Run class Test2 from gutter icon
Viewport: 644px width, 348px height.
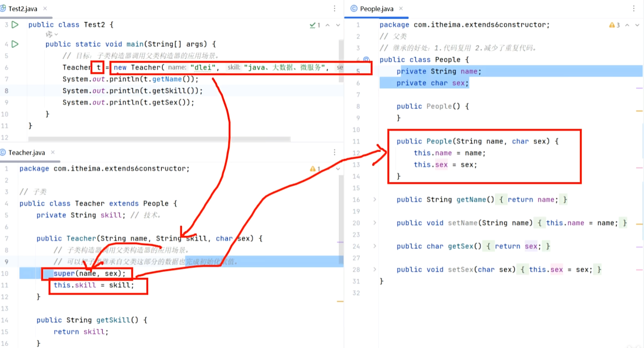pos(15,25)
